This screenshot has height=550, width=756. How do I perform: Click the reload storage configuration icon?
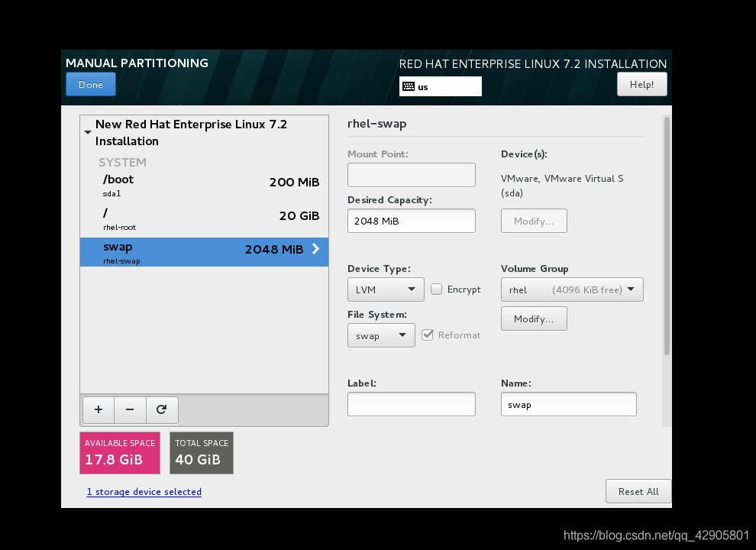tap(162, 409)
